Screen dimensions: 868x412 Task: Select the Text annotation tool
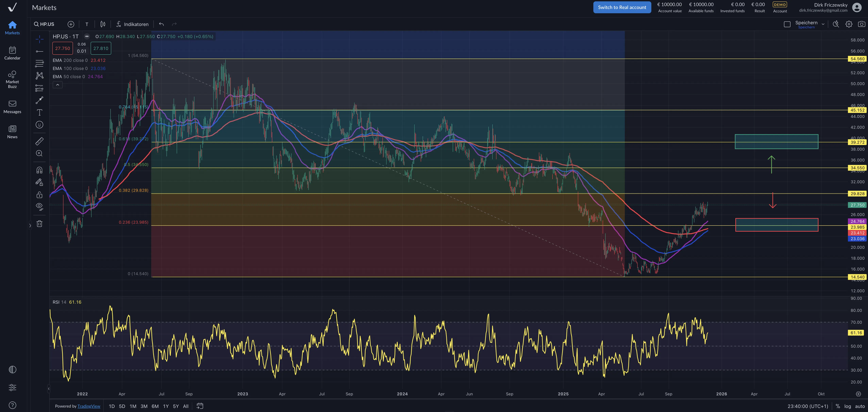point(39,112)
